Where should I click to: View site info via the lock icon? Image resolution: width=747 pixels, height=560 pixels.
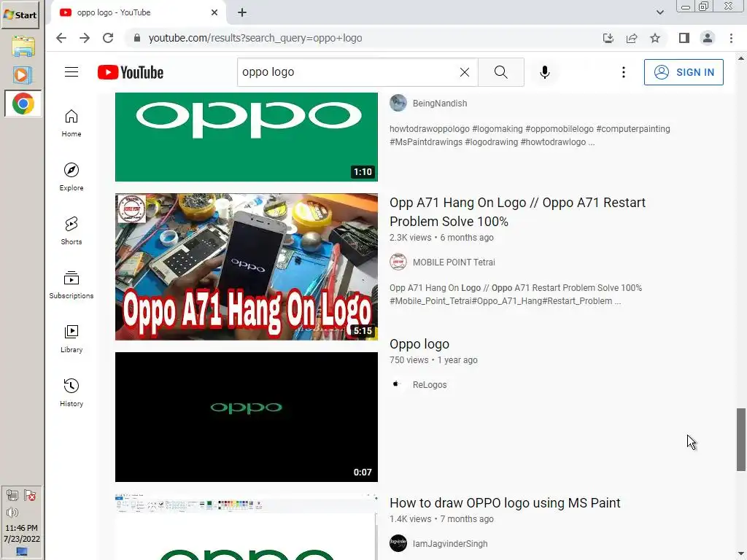136,38
